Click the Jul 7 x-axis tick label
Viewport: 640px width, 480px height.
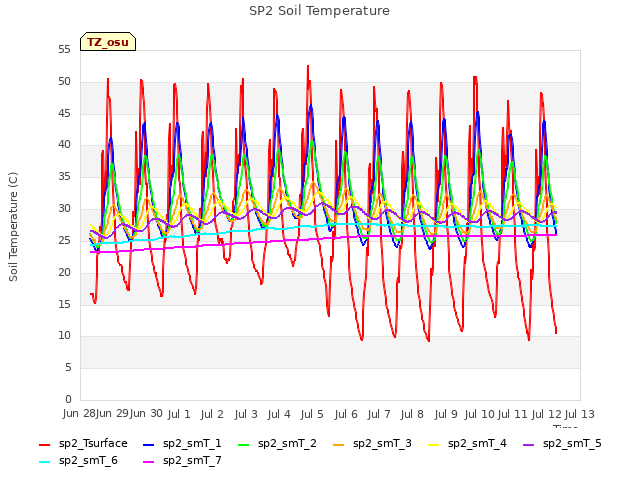coord(379,414)
